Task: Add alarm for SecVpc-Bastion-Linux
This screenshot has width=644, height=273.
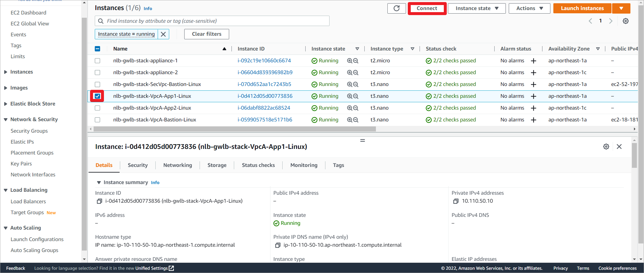Action: 533,84
